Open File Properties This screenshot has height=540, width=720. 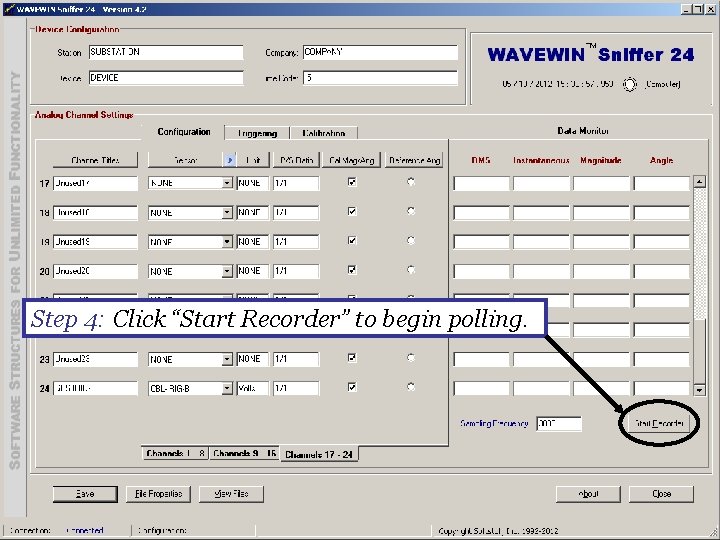[158, 494]
